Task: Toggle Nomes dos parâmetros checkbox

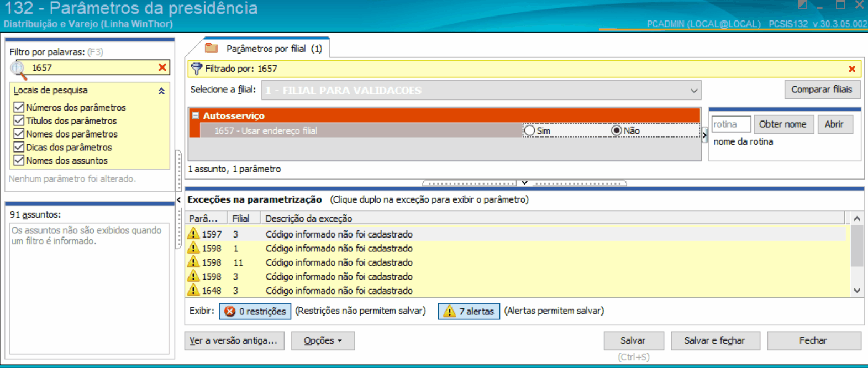Action: (19, 134)
